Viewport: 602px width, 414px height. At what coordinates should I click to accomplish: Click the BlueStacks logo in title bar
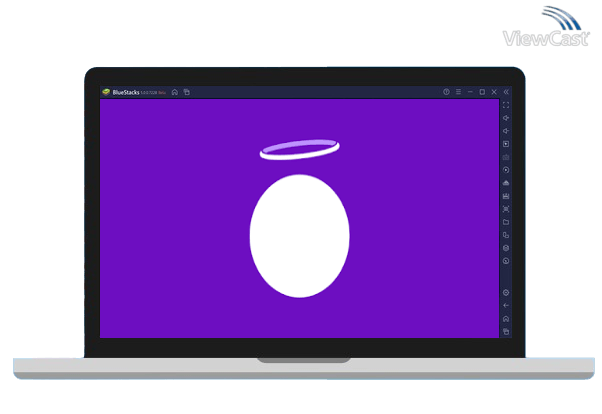click(x=106, y=92)
